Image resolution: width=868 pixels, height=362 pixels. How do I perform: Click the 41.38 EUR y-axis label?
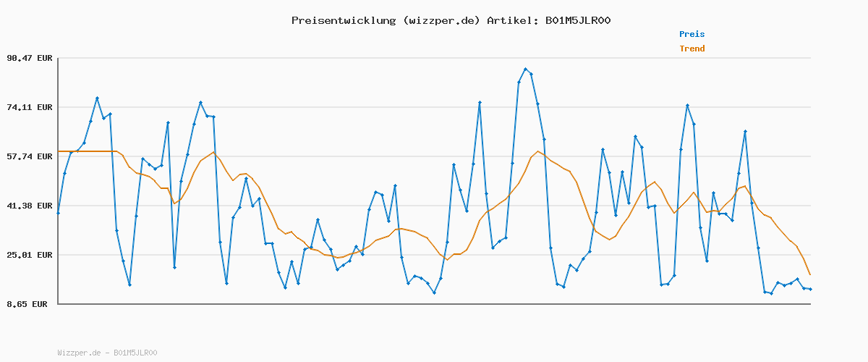click(x=30, y=206)
